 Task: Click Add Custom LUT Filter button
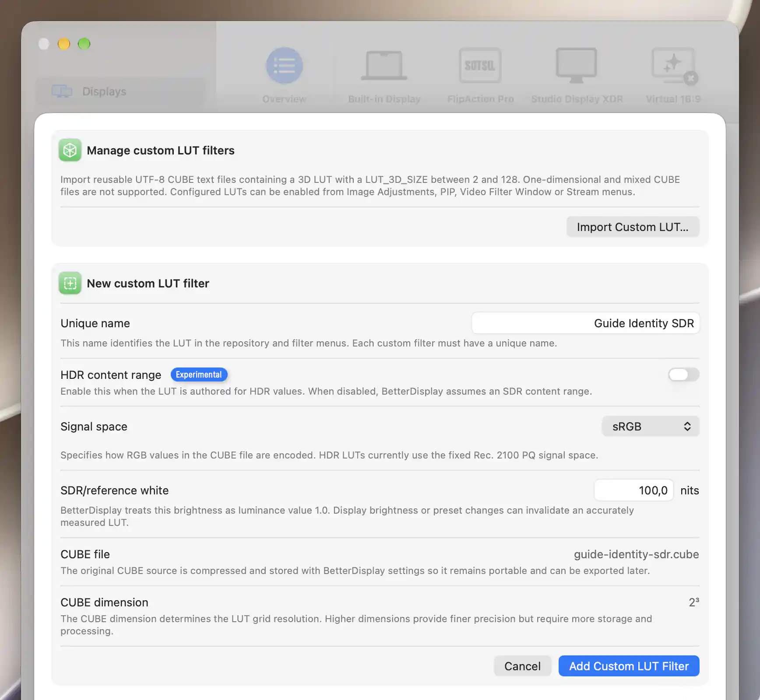coord(629,666)
